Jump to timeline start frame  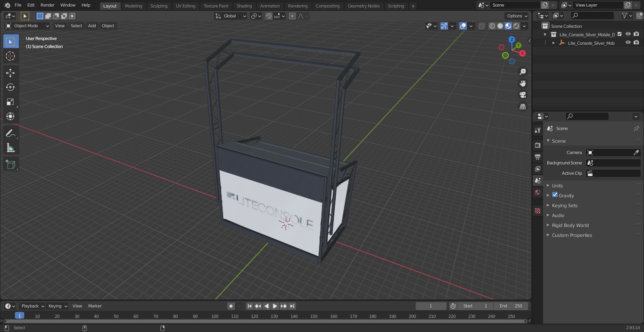[x=249, y=306]
